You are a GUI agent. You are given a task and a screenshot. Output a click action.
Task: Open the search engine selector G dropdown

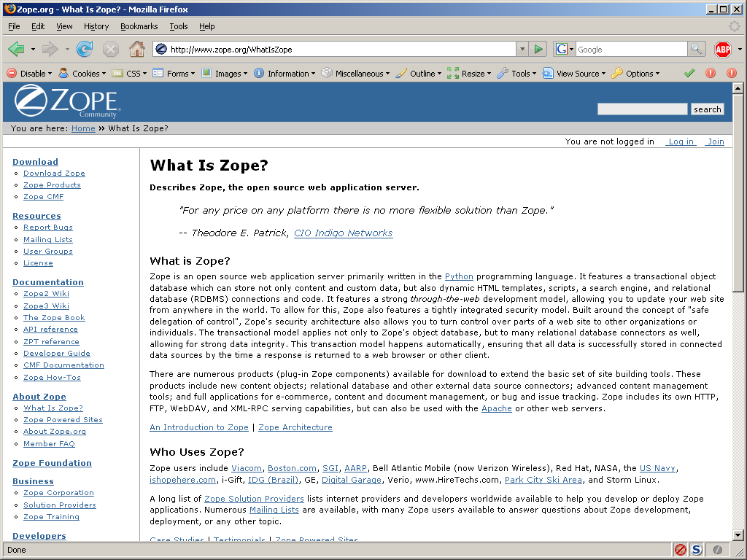pyautogui.click(x=565, y=49)
